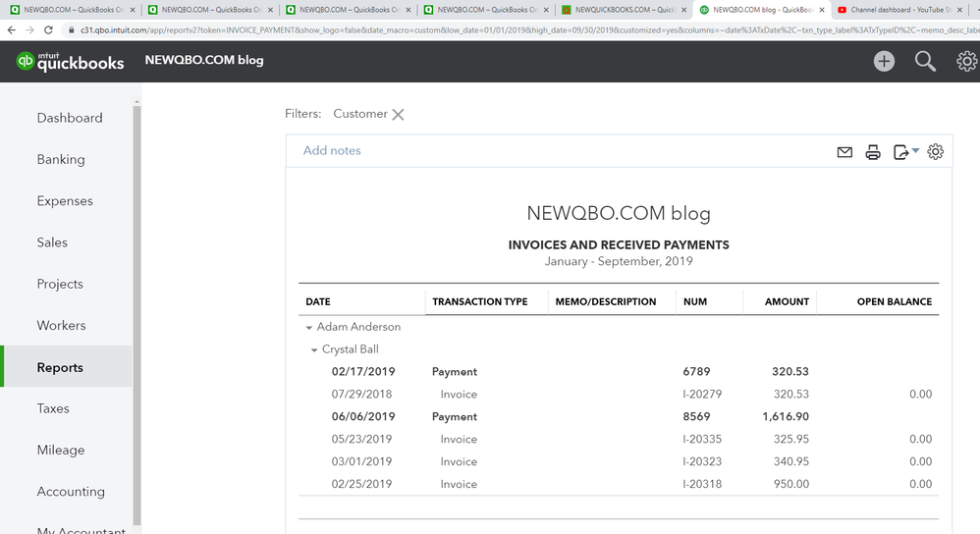Screen dimensions: 980x534
Task: Open invoice number I-20323
Action: (702, 461)
